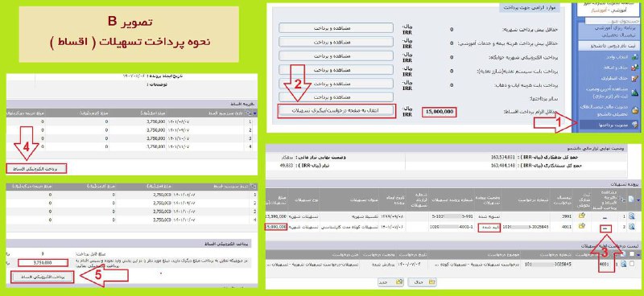Click grid settings icon in lower installment table
This screenshot has height=296, width=644.
(253, 187)
